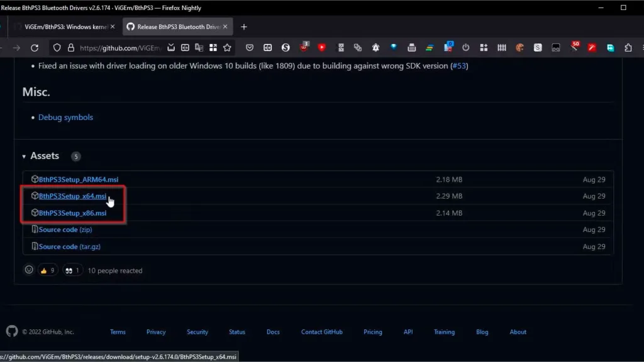The width and height of the screenshot is (644, 362).
Task: Open the Debug symbols link
Action: [x=65, y=118]
